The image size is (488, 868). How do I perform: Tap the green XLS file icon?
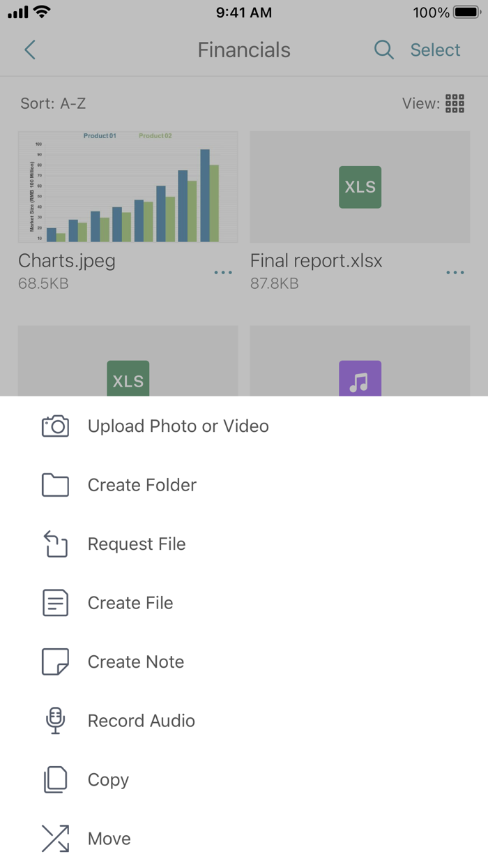pyautogui.click(x=360, y=186)
